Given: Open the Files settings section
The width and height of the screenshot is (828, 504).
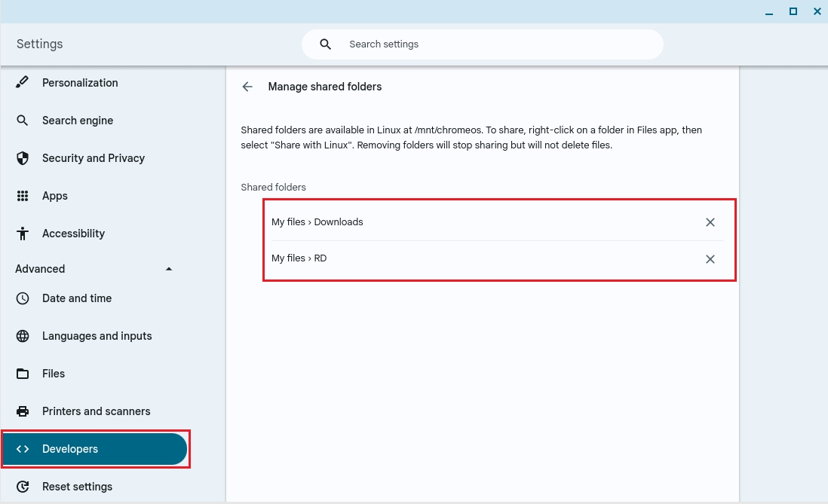Looking at the screenshot, I should tap(54, 374).
